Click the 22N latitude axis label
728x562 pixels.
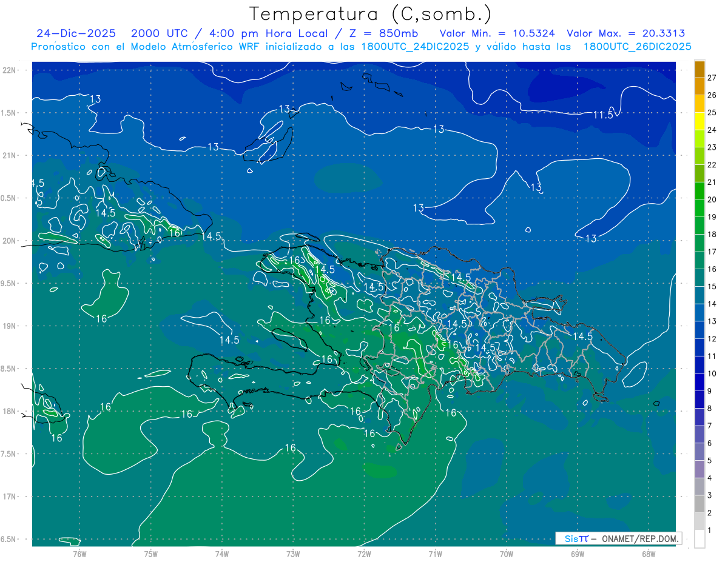click(10, 70)
